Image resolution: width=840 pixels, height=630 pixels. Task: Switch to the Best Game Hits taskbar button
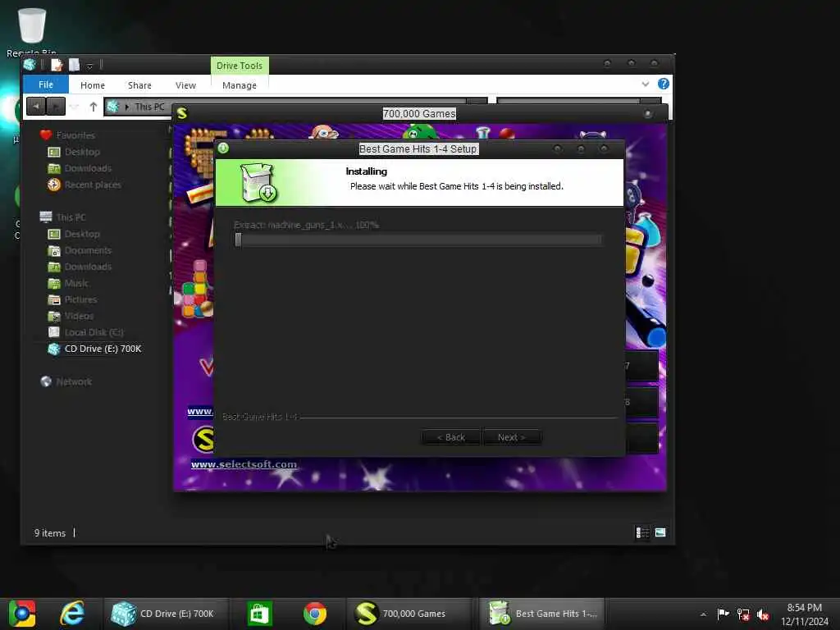point(542,614)
